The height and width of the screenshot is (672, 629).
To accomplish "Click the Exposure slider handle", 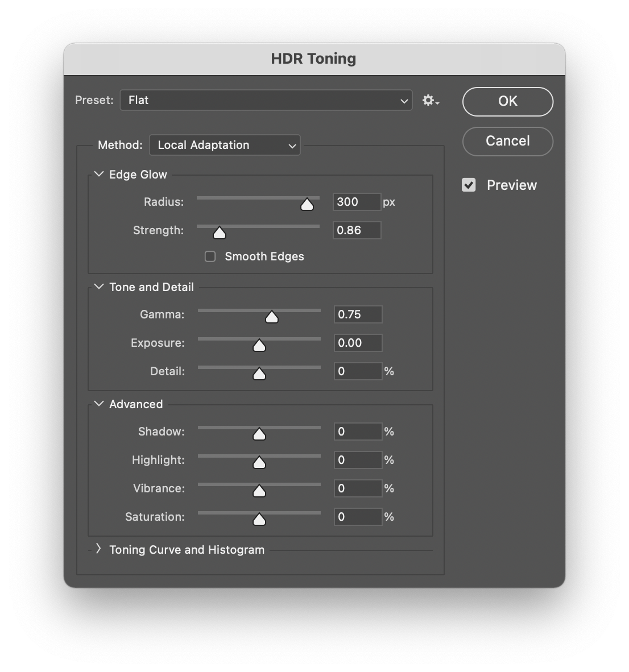I will coord(259,346).
